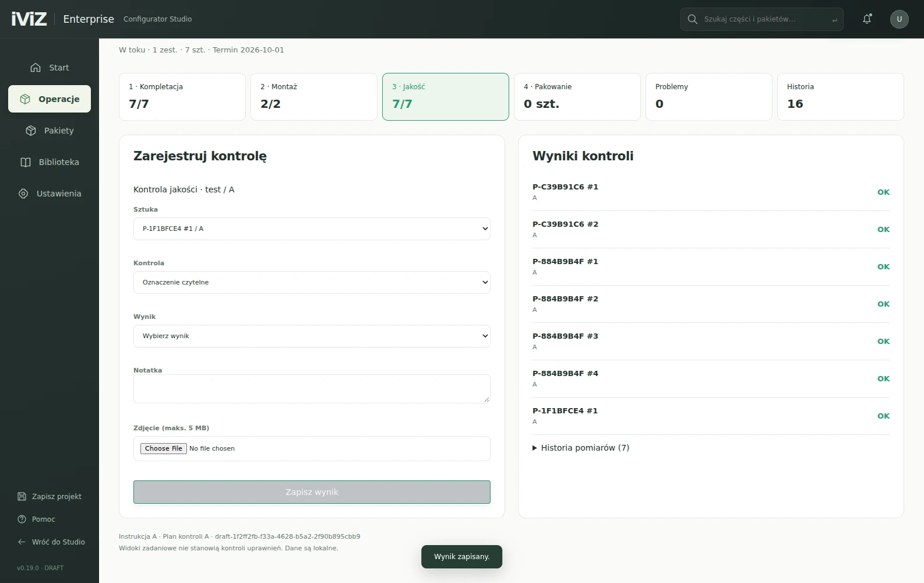Go to Start in the sidebar
Screen dimensions: 924x583
click(50, 68)
